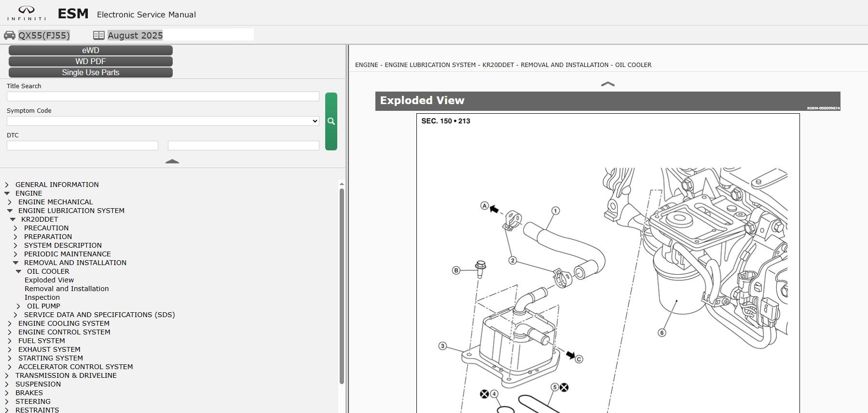868x413 pixels.
Task: Click the tree scrollbar up arrow
Action: point(342,184)
